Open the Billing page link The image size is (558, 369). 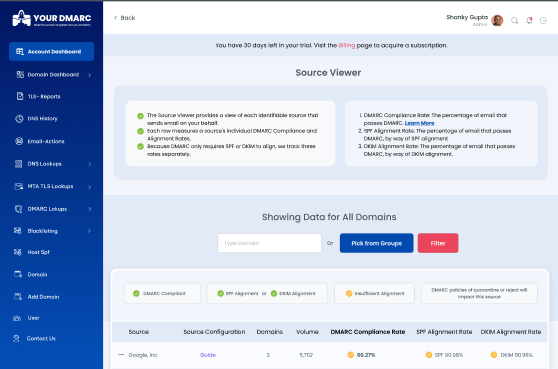[347, 45]
